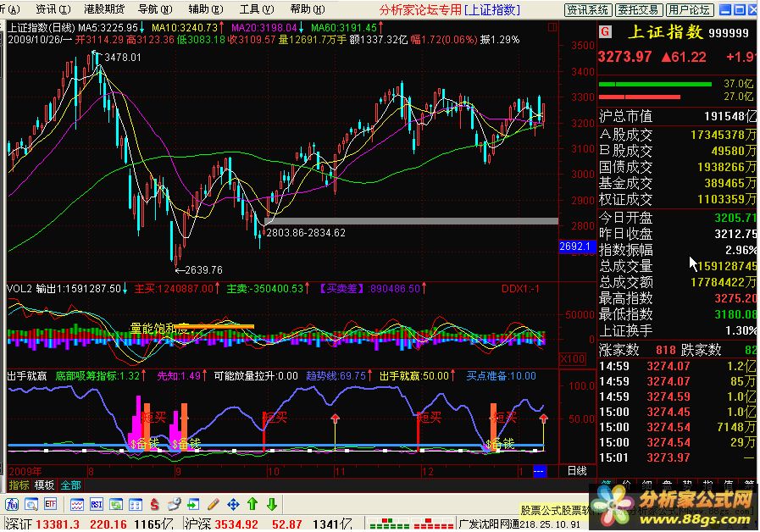Switch to the 全部 tab
760x532 pixels.
[x=71, y=485]
